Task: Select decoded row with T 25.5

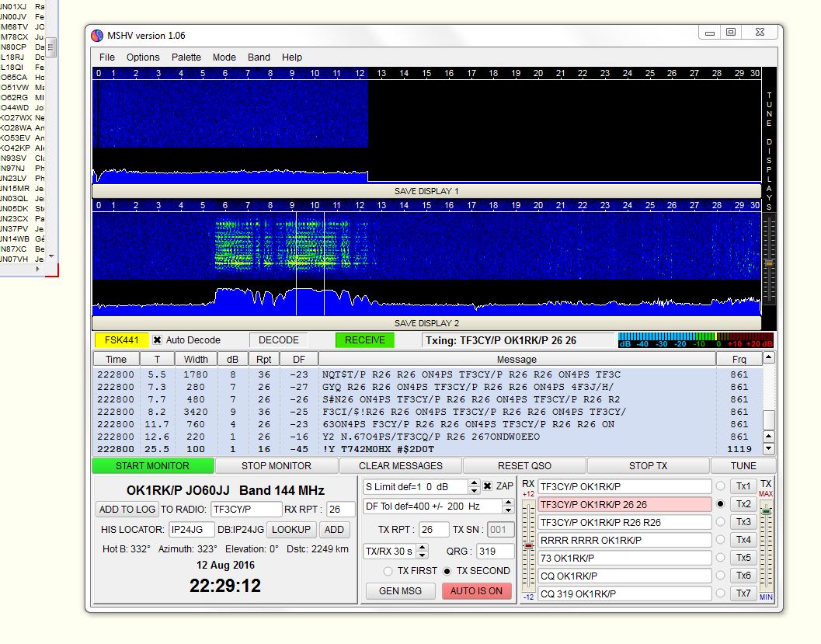Action: coord(426,449)
